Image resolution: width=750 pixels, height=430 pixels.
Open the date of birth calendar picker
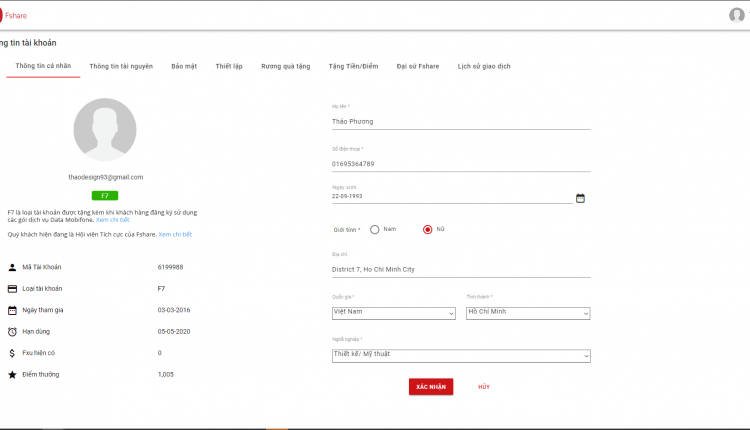pos(580,198)
